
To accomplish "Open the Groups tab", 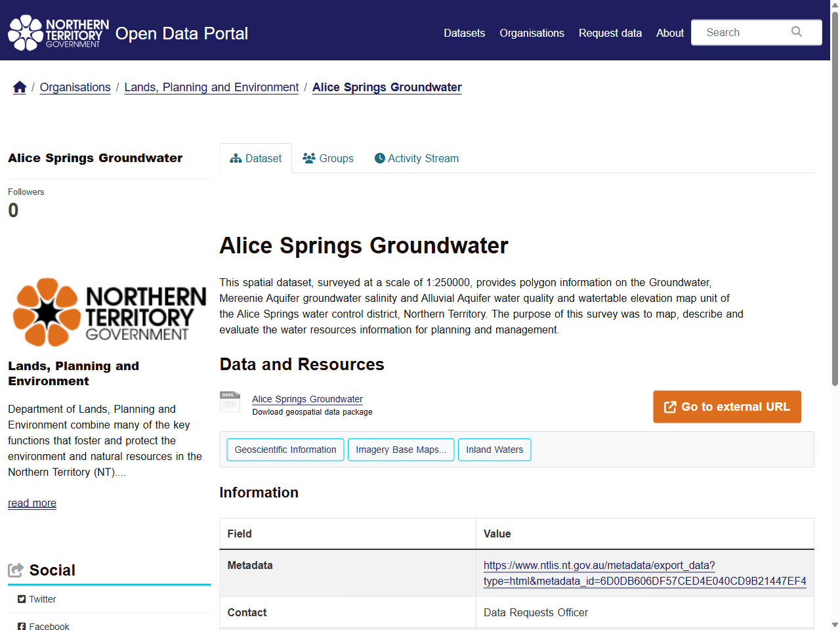I will click(336, 158).
